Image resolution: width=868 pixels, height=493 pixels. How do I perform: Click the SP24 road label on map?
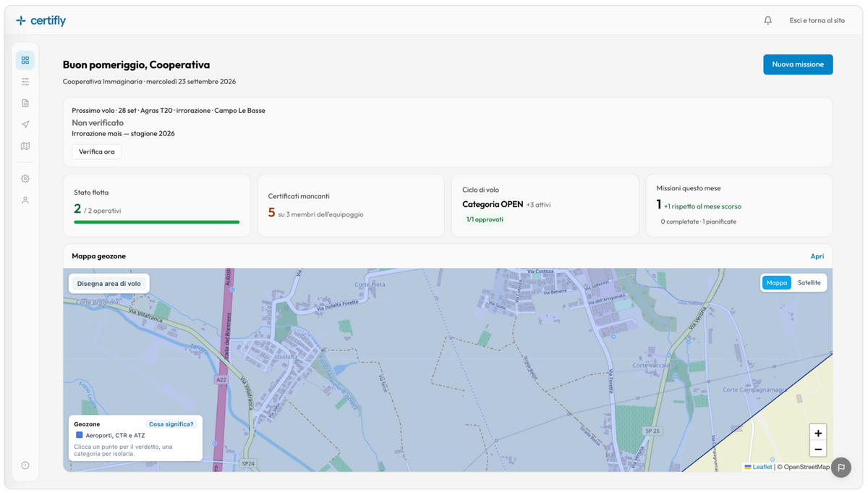248,463
